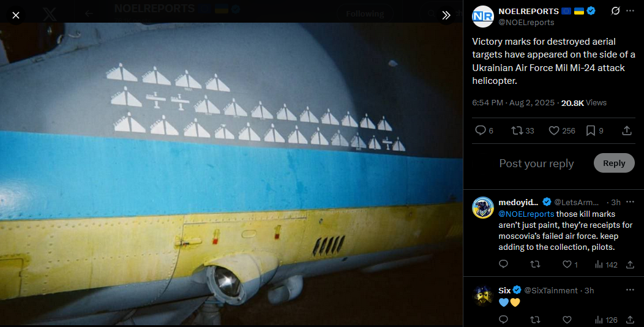Click the main post's reply icon with 6

pyautogui.click(x=484, y=130)
